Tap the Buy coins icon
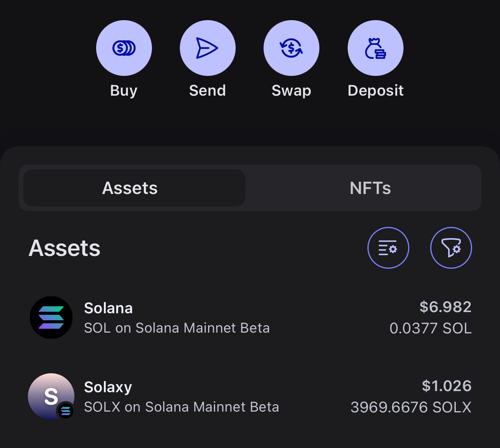500x448 pixels. tap(124, 48)
